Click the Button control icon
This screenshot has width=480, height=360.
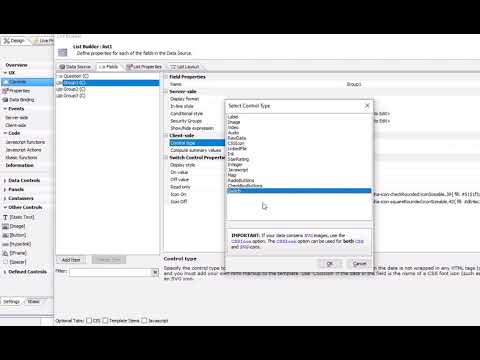(5, 235)
